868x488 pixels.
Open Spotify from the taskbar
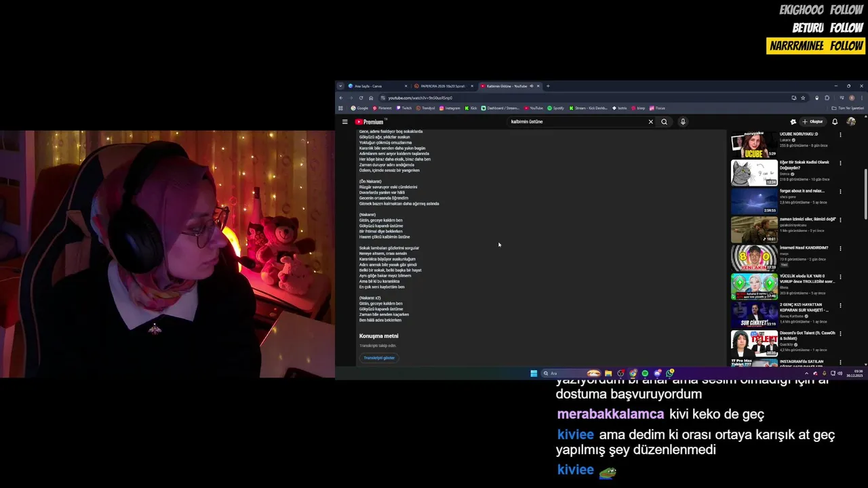click(645, 373)
